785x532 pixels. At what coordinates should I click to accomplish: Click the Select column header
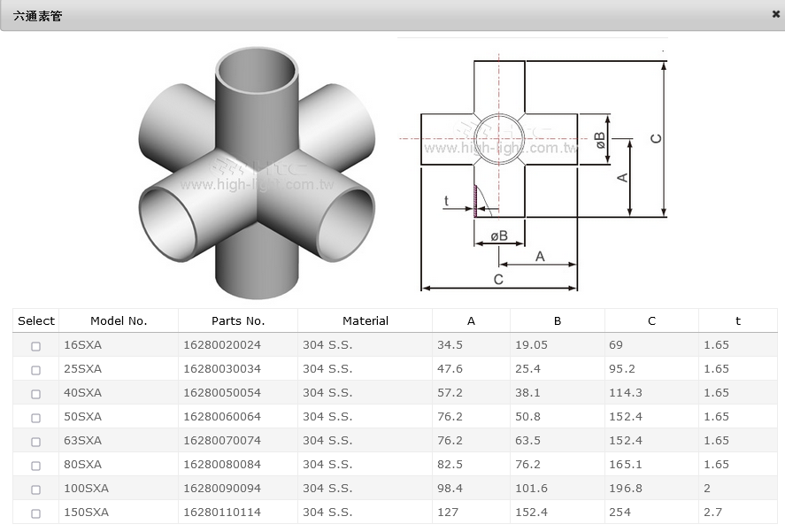click(x=36, y=321)
